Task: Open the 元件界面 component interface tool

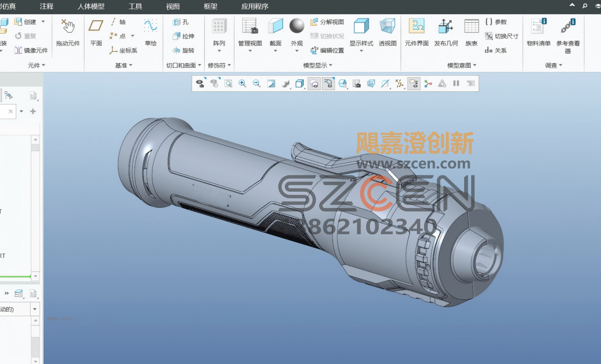Action: 417,32
